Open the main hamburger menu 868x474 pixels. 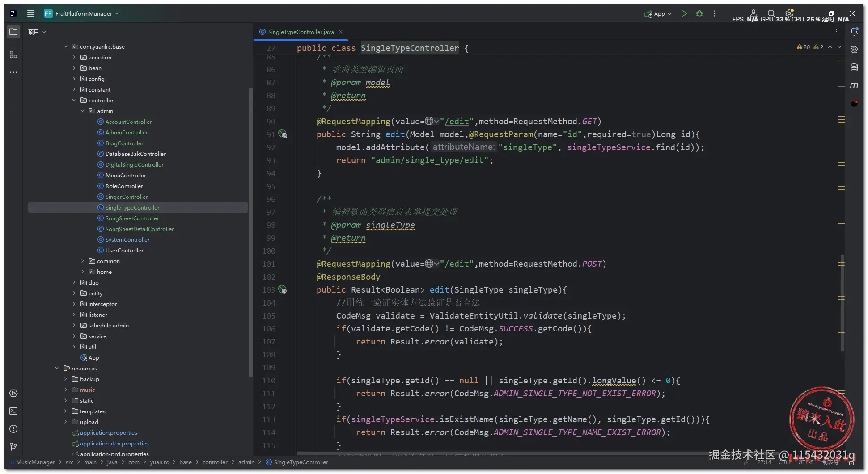[x=31, y=14]
